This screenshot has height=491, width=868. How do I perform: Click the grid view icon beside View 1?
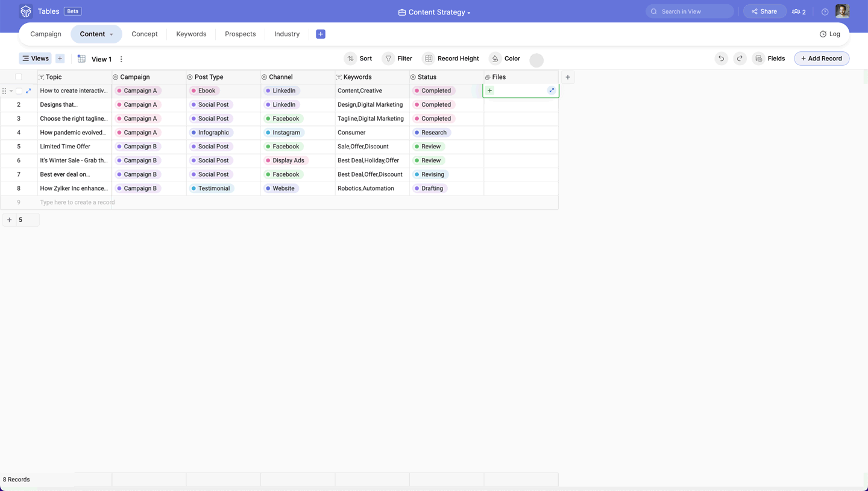coord(82,59)
